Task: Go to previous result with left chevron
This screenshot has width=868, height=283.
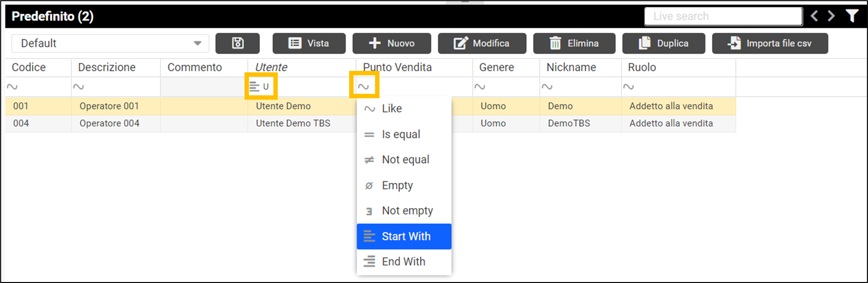Action: (x=814, y=16)
